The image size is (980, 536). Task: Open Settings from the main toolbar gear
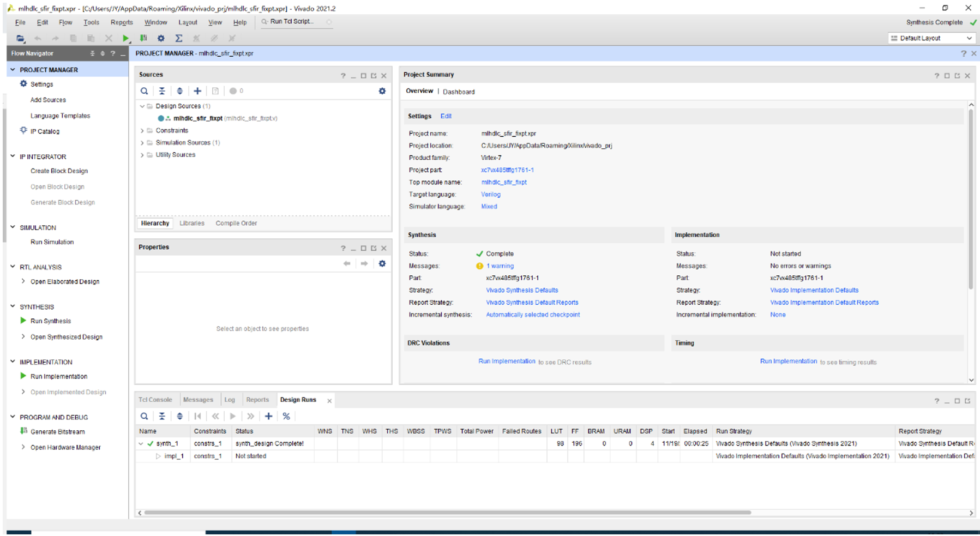click(x=161, y=38)
